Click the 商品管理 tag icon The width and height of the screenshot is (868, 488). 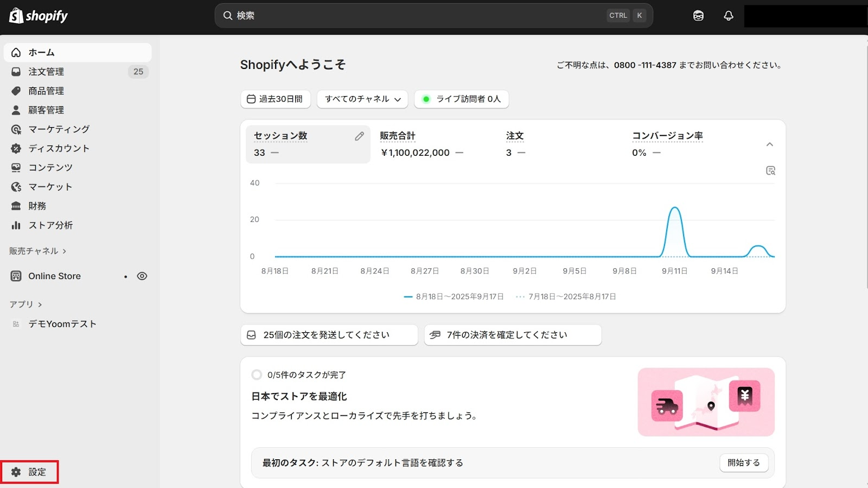16,91
